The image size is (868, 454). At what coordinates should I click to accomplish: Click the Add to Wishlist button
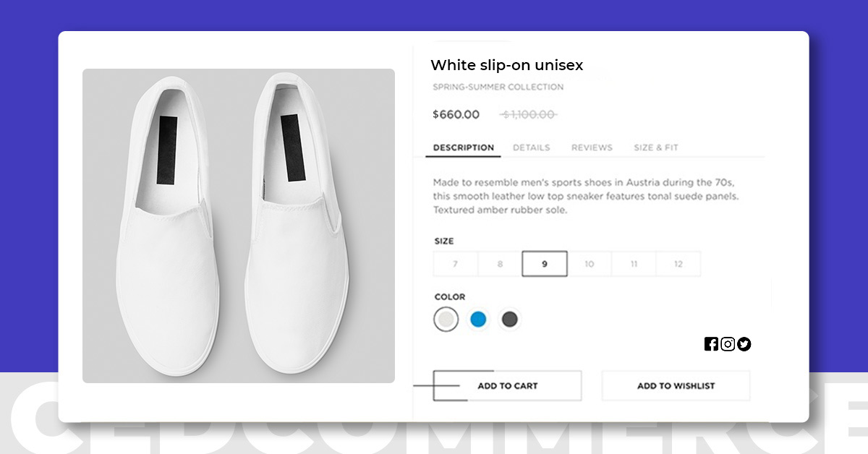pos(676,386)
